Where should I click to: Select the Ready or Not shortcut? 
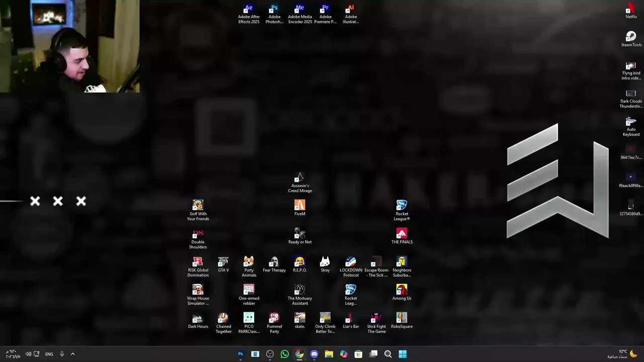[300, 237]
